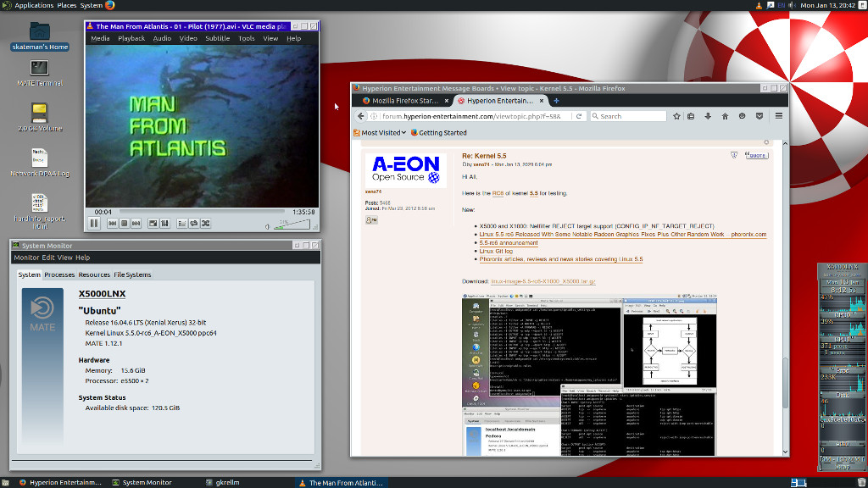
Task: Stop playback in VLC
Action: pos(125,224)
